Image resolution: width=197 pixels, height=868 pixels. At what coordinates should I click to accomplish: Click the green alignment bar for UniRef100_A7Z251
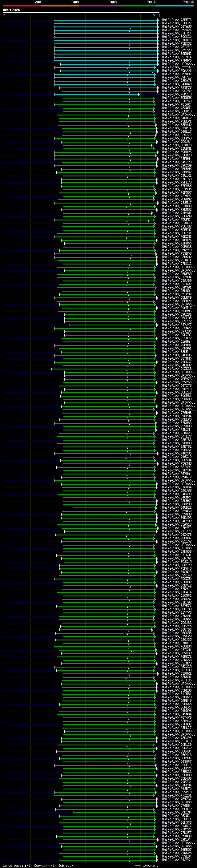105,796
